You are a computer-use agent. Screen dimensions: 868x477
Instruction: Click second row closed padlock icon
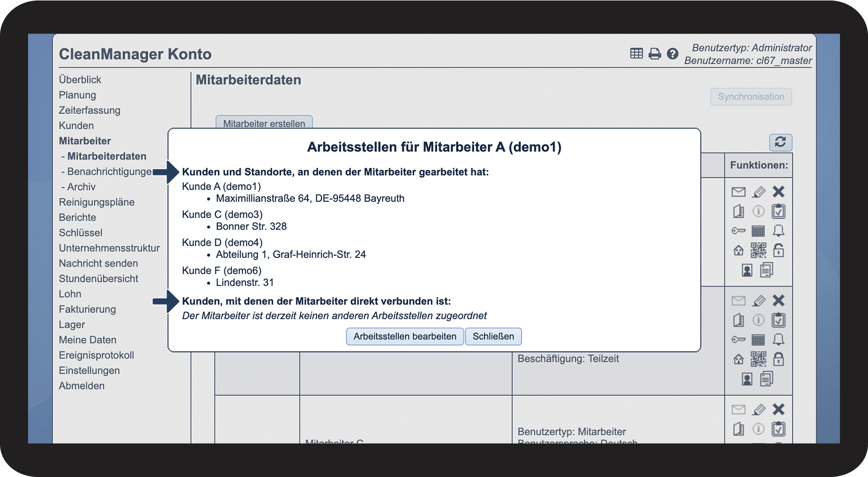click(779, 359)
